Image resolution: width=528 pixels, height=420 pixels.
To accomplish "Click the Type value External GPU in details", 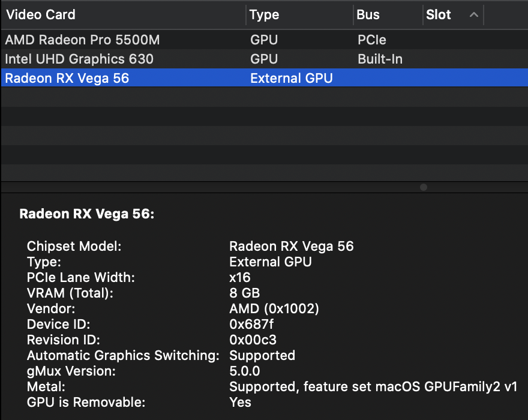I will (271, 262).
